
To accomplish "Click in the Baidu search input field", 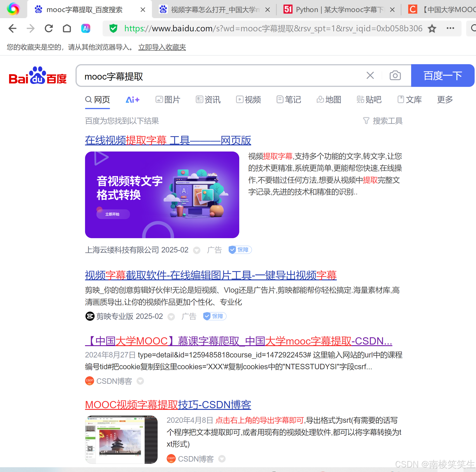I will [x=217, y=76].
